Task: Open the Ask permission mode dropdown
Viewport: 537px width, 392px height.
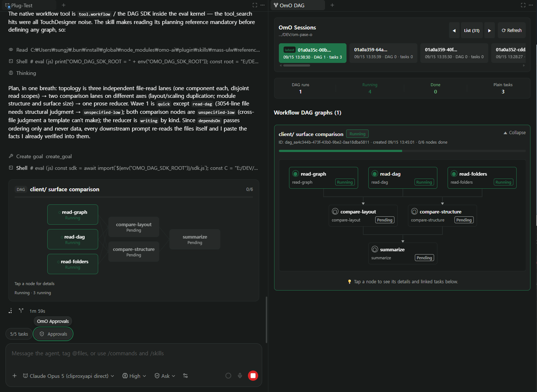Action: [x=165, y=376]
